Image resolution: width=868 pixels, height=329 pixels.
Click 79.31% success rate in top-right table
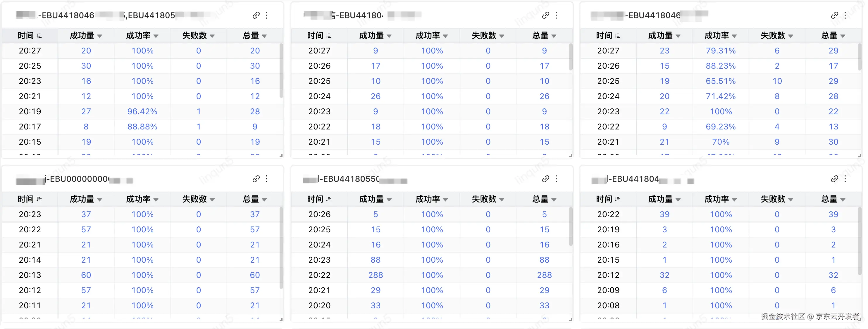[x=720, y=51]
